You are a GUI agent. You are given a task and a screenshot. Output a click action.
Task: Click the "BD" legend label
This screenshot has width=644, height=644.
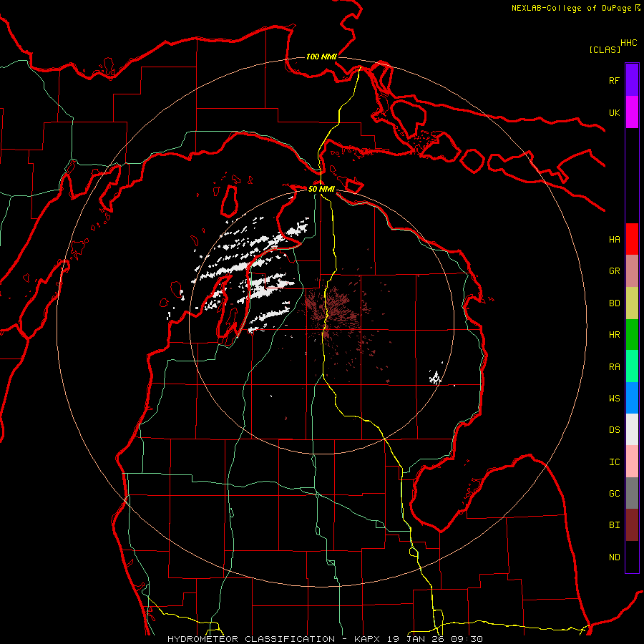coord(614,303)
